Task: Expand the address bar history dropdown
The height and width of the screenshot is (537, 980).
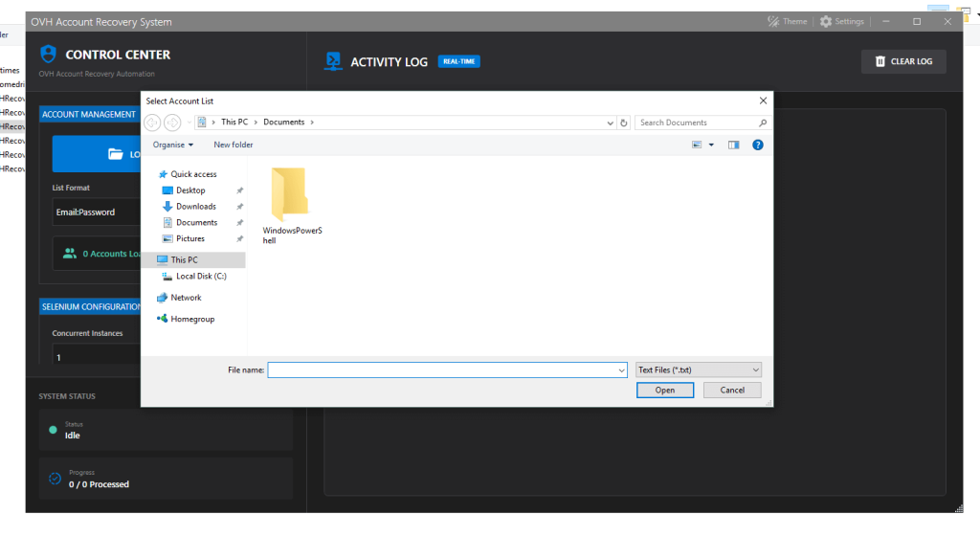Action: 611,123
